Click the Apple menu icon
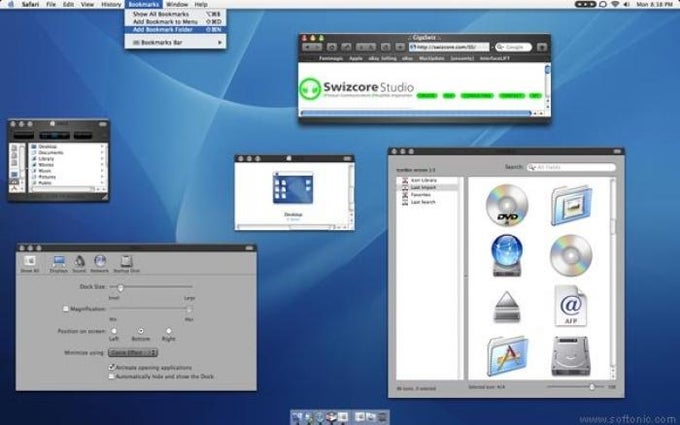The height and width of the screenshot is (425, 680). click(11, 4)
